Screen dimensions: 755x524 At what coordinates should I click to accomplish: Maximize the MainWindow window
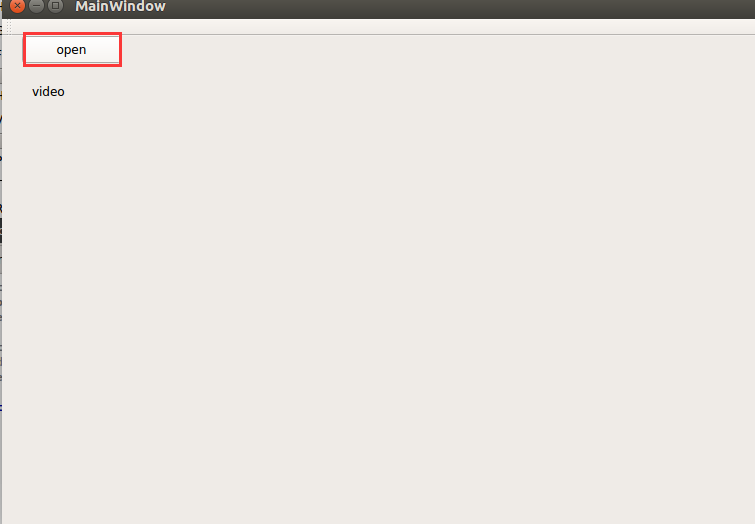click(x=55, y=6)
